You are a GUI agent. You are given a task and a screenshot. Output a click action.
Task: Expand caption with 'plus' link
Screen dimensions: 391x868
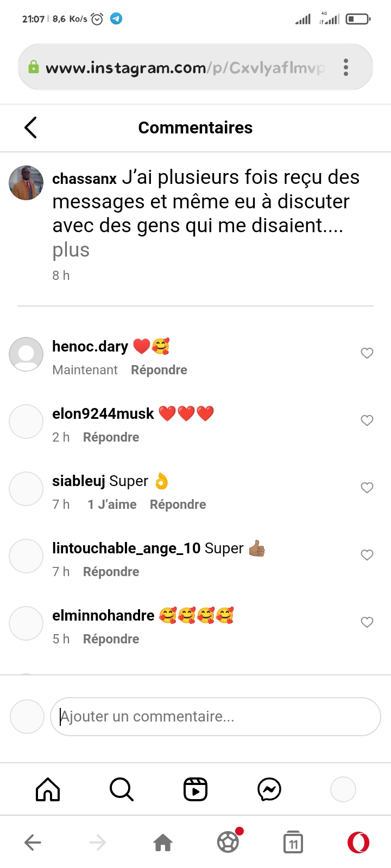(71, 250)
